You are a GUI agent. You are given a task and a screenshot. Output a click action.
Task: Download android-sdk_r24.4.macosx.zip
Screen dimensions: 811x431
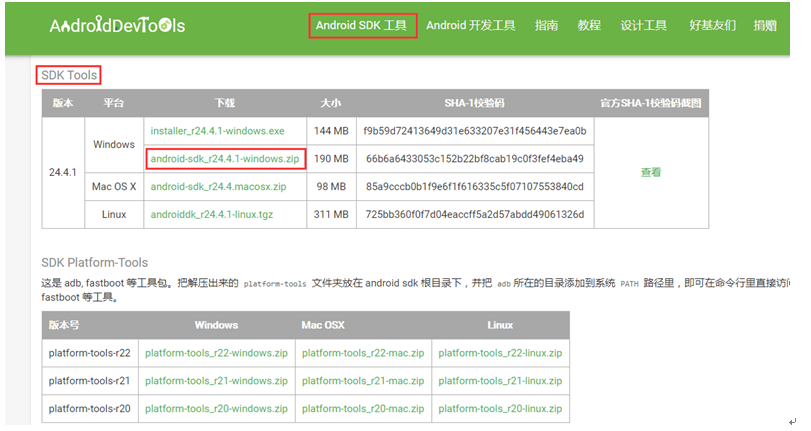pyautogui.click(x=218, y=187)
